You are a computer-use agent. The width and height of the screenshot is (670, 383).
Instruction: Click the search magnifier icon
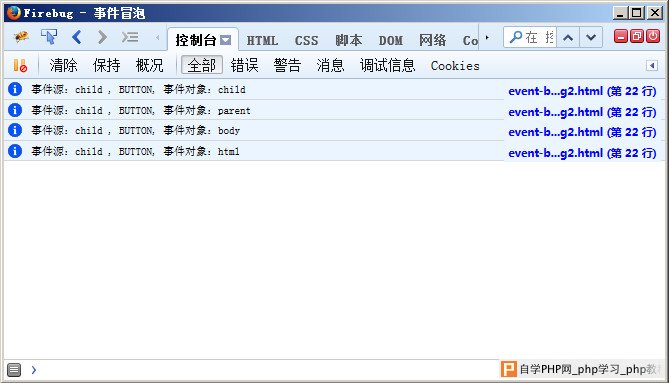click(516, 37)
